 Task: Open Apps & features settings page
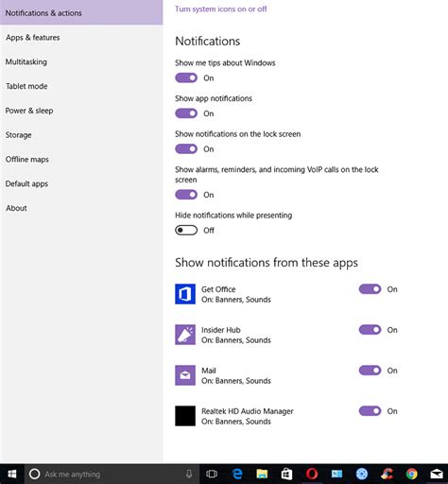[x=33, y=38]
